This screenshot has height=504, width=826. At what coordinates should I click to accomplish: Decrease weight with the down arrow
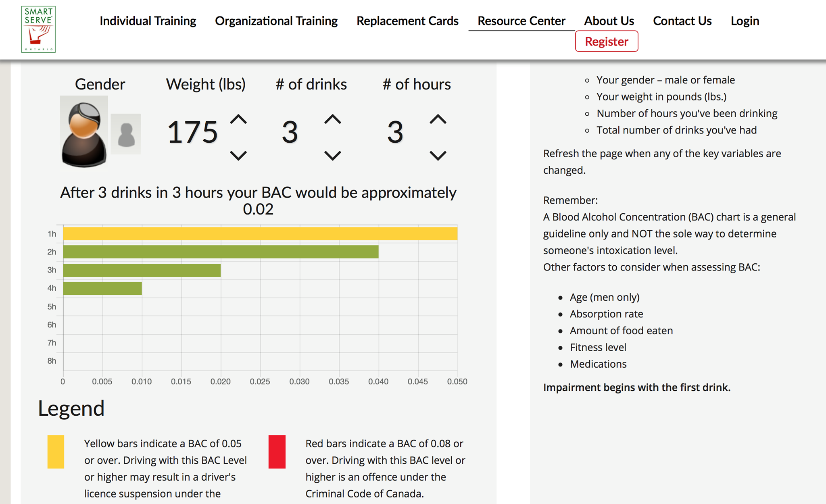point(238,155)
